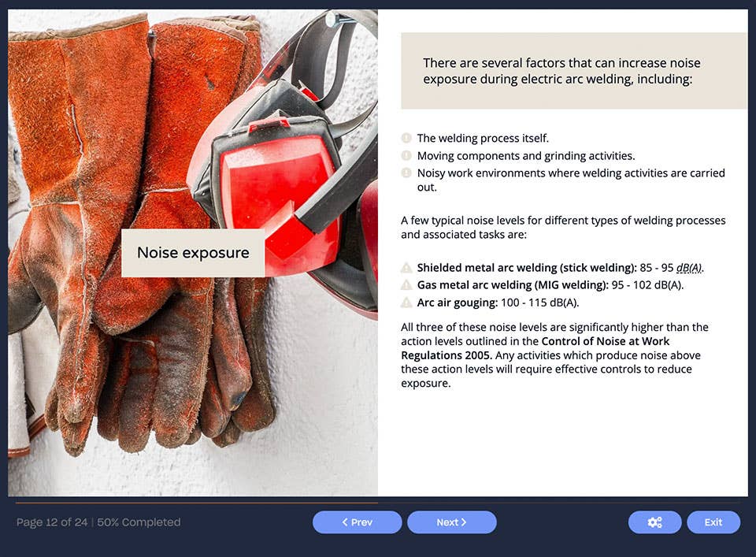This screenshot has width=756, height=557.
Task: Go back using the Prev button
Action: 358,522
